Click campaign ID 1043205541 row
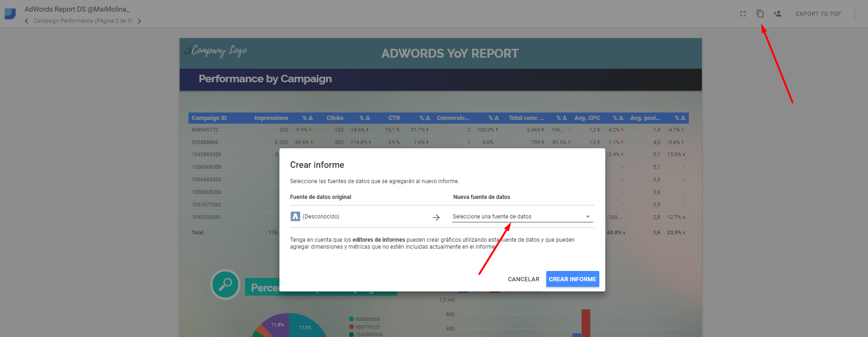The width and height of the screenshot is (868, 337). 207,217
